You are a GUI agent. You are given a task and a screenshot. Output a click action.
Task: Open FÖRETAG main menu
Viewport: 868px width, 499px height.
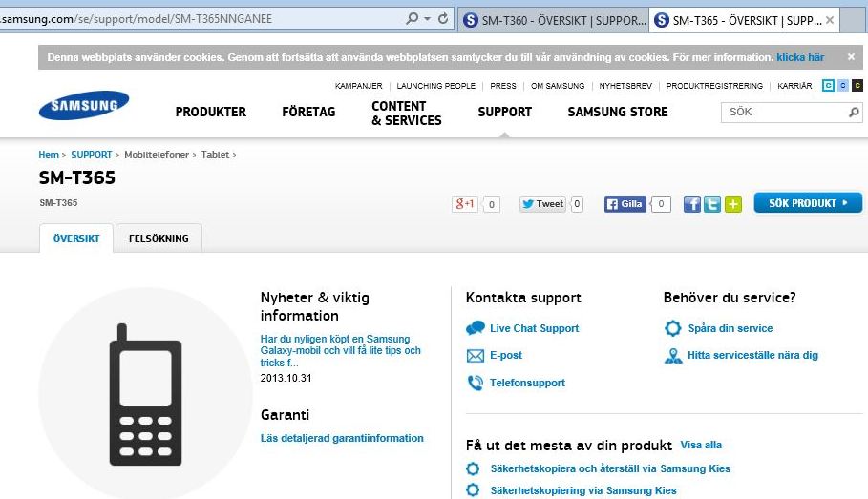pyautogui.click(x=308, y=112)
